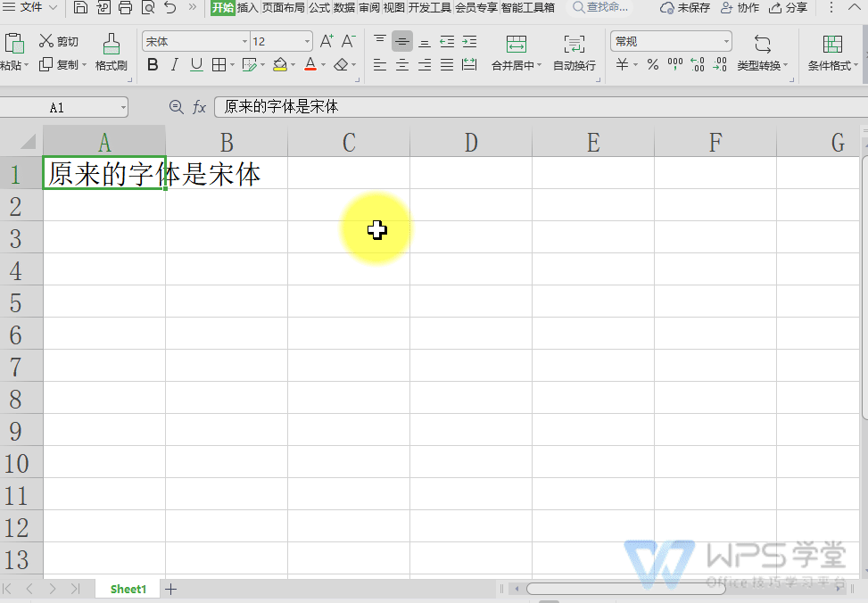
Task: Decrease indent icon
Action: [447, 41]
